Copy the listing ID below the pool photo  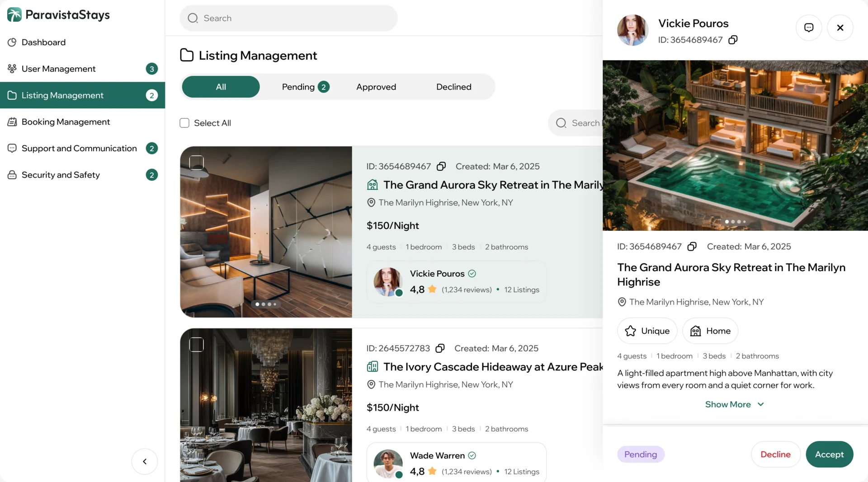click(692, 247)
